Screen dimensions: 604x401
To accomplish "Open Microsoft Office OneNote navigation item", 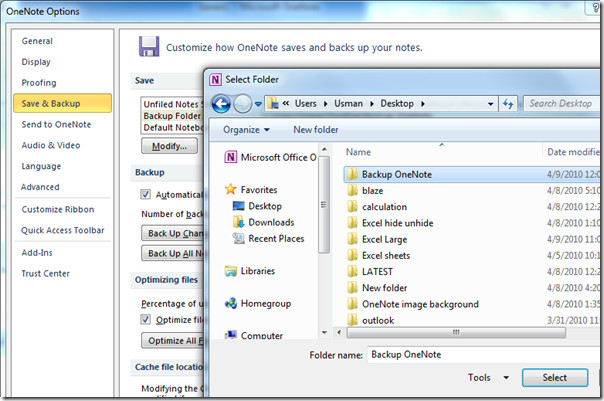I will click(x=270, y=157).
